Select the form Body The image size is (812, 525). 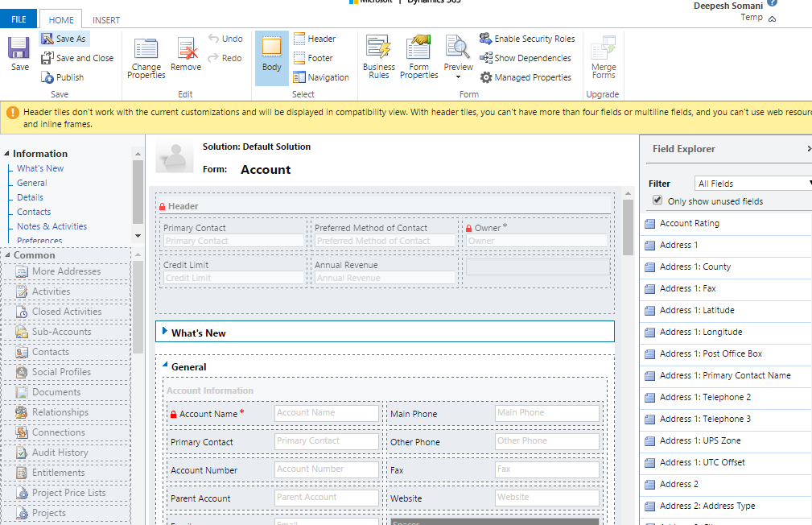272,58
